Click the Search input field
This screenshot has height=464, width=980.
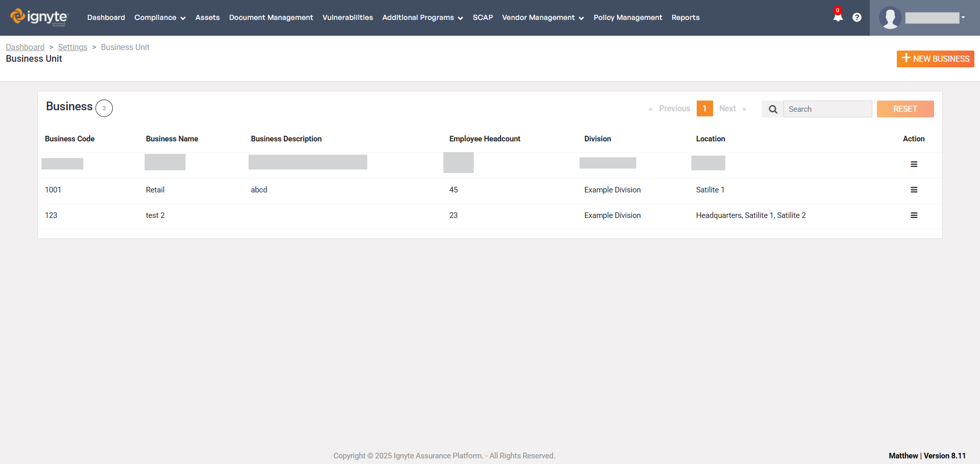click(827, 109)
